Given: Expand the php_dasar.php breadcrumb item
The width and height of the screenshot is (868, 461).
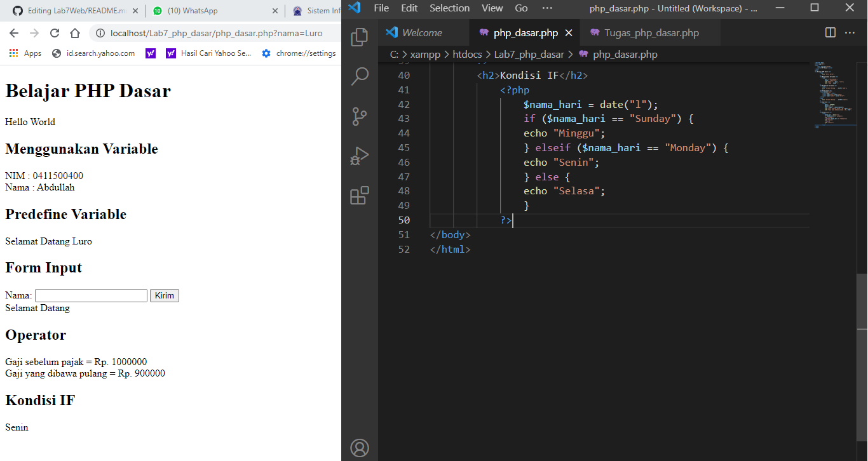Looking at the screenshot, I should (x=618, y=55).
